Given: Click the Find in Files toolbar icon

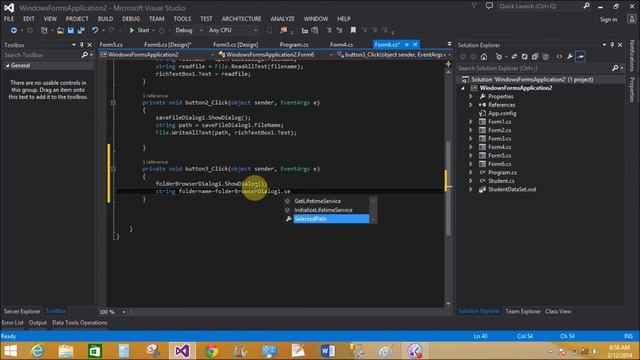Looking at the screenshot, I should [x=283, y=30].
